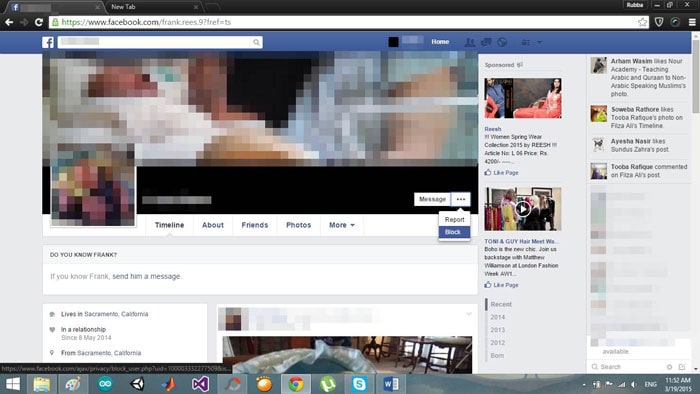
Task: Open friend requests icon
Action: pyautogui.click(x=470, y=42)
